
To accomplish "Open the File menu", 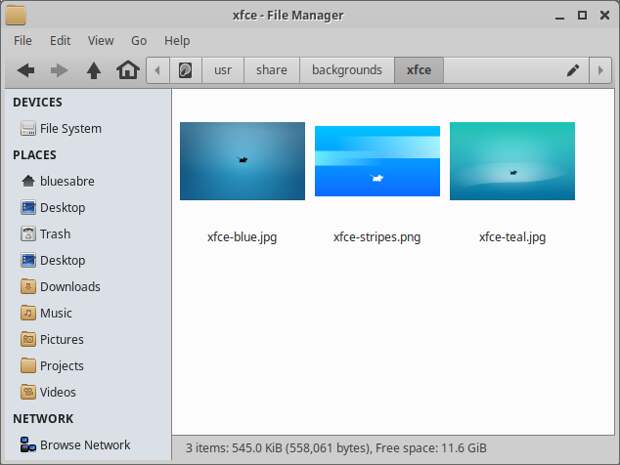I will pos(23,40).
